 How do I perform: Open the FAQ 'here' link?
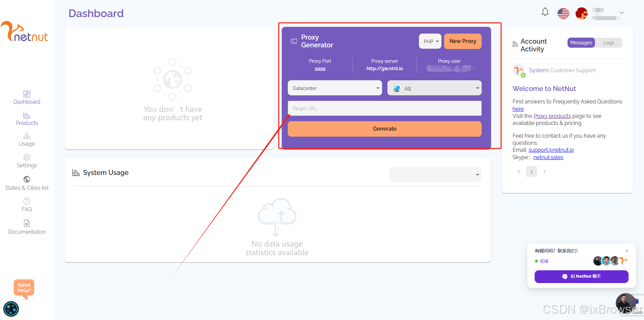518,109
